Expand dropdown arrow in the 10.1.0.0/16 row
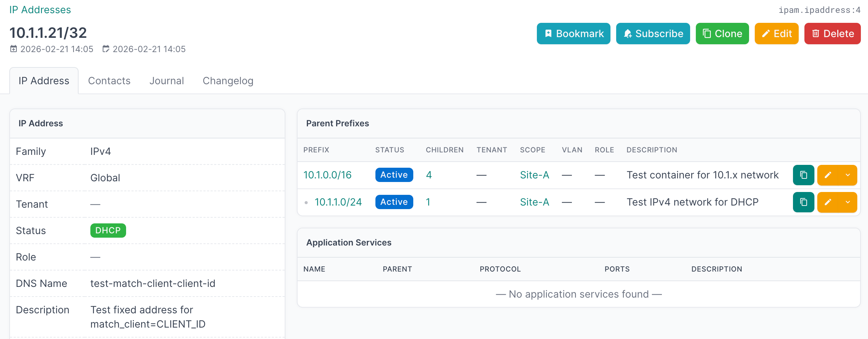Image resolution: width=868 pixels, height=339 pixels. (x=848, y=175)
